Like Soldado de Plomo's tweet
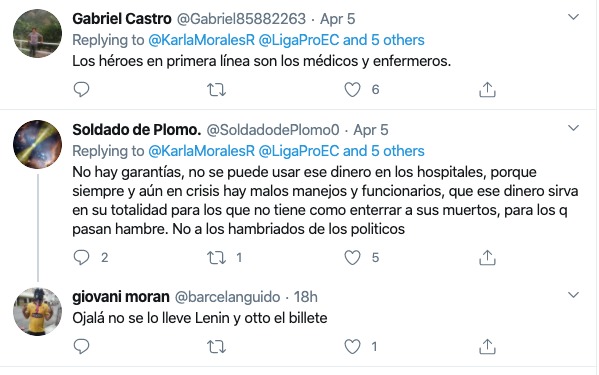Viewport: 599px width, 375px height. (x=352, y=258)
